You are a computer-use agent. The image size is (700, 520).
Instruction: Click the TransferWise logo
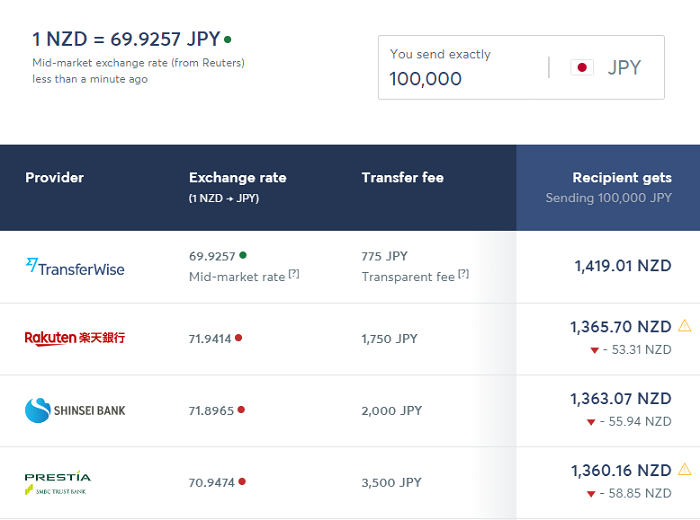[75, 267]
